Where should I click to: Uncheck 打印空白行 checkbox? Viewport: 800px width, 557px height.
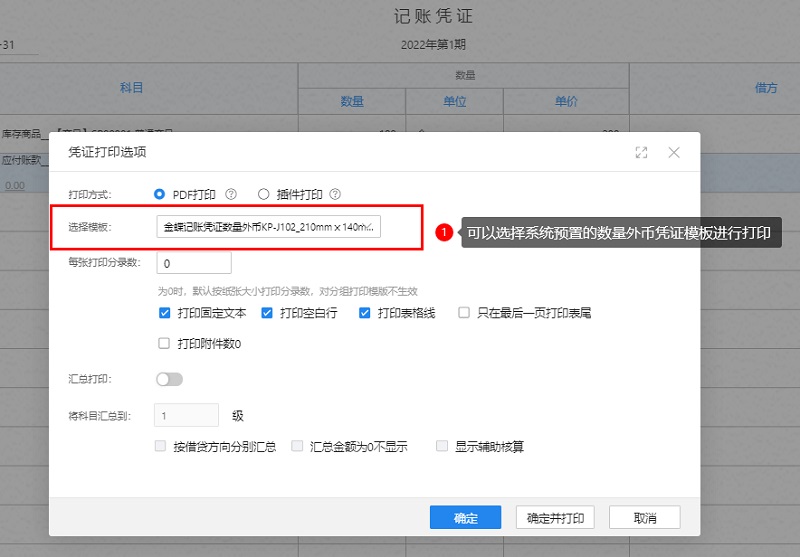click(x=267, y=313)
